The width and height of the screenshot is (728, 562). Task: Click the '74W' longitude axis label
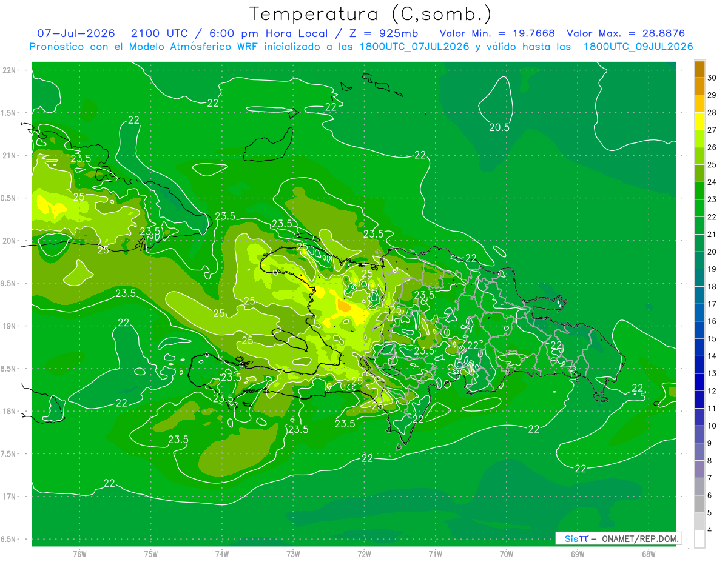pos(222,554)
